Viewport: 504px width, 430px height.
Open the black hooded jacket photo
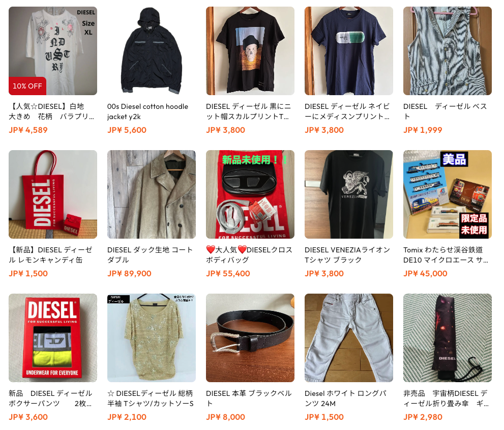click(x=152, y=51)
